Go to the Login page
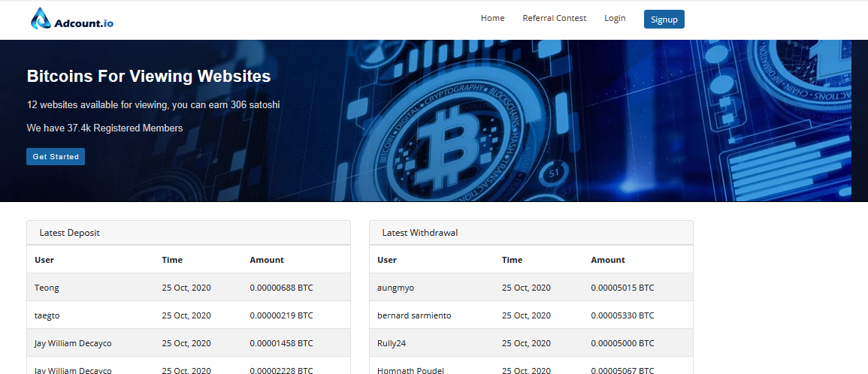 click(614, 18)
